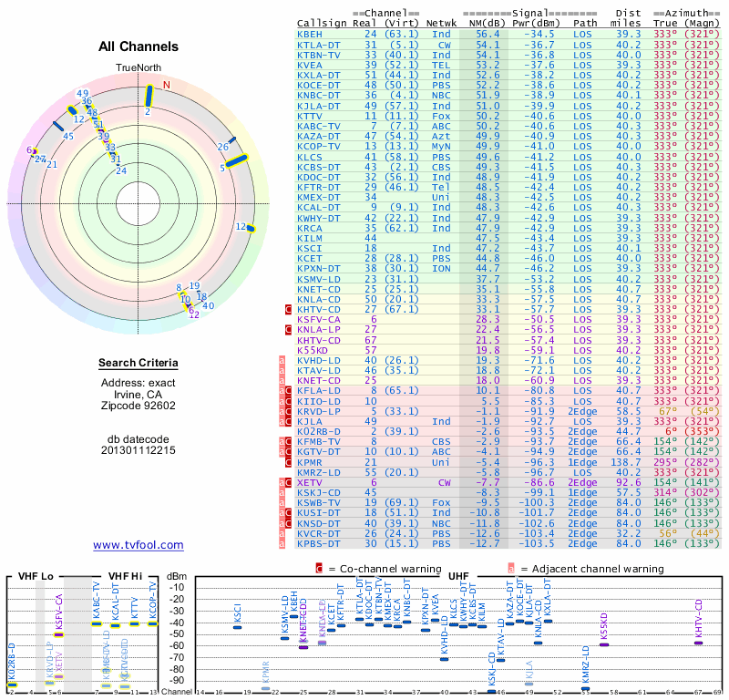
Task: Select the KTLA-DT callsign row
Action: click(508, 45)
